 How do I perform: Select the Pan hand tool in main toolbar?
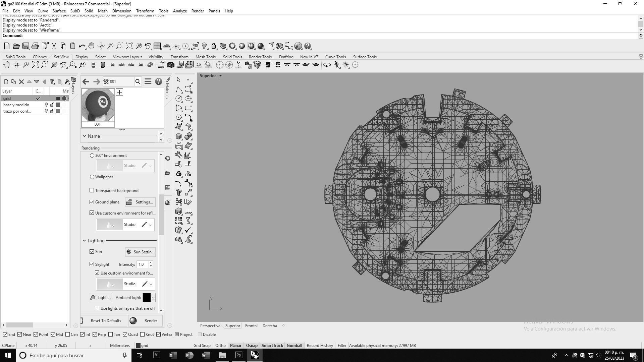(x=91, y=46)
